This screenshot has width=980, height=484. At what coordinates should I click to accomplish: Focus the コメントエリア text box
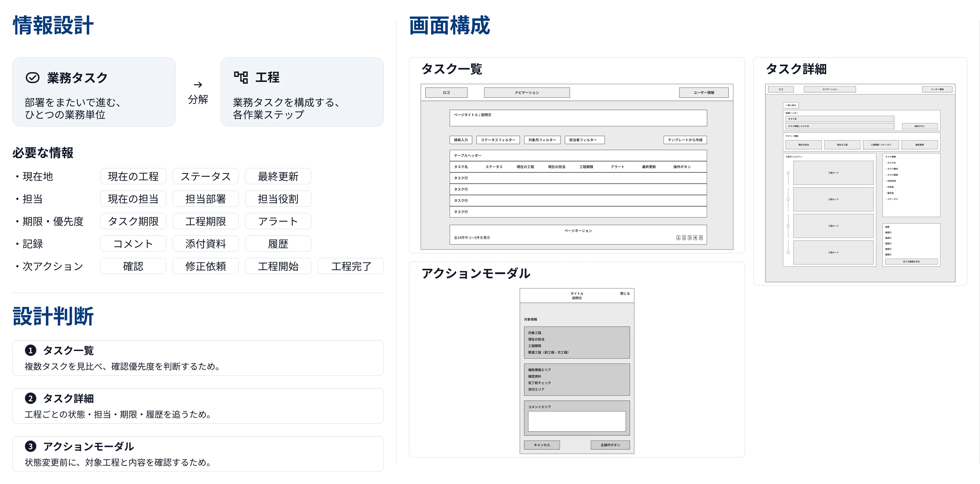pyautogui.click(x=577, y=421)
